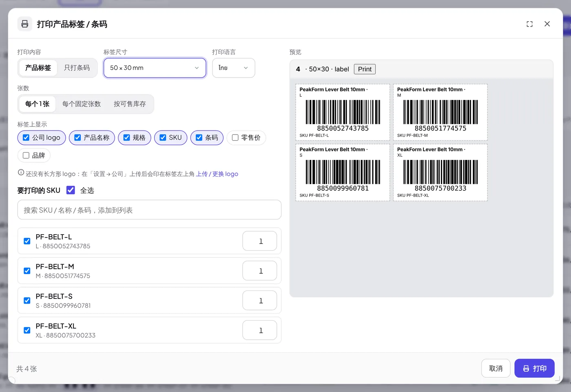Click the 共 4 张 total count text
Image resolution: width=571 pixels, height=392 pixels.
point(27,369)
